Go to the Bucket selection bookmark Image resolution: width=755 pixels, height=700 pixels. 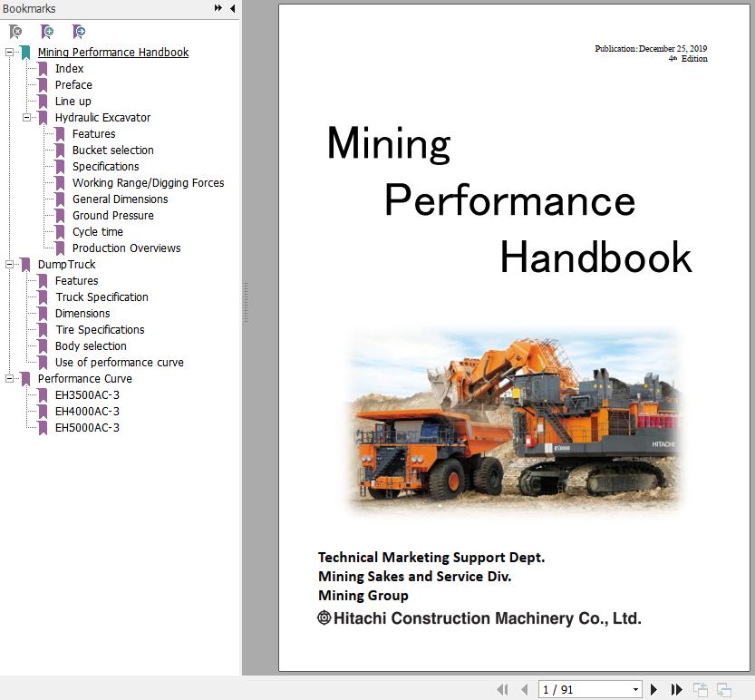pyautogui.click(x=113, y=151)
